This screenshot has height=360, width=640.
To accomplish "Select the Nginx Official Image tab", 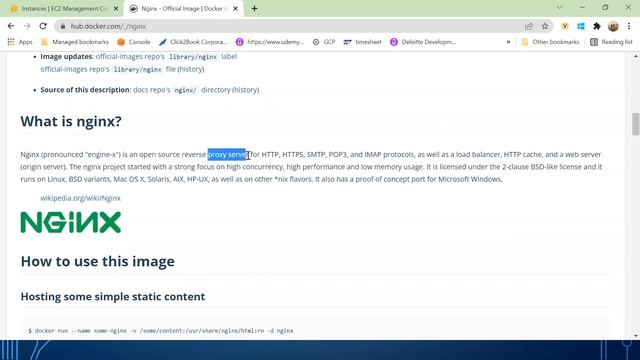I will tap(184, 8).
